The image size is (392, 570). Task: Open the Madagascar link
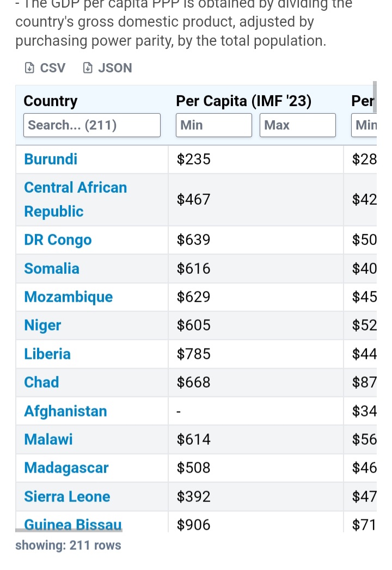pos(66,468)
